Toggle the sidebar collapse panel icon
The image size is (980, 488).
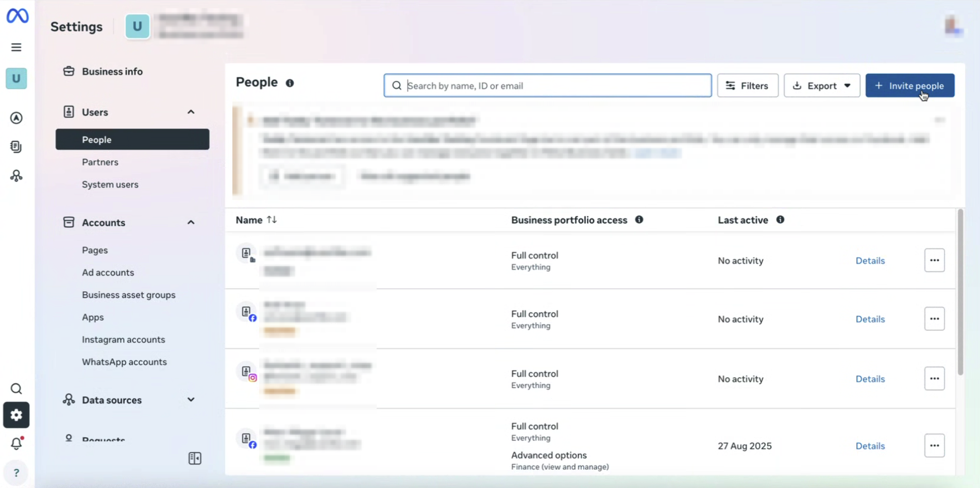tap(195, 458)
